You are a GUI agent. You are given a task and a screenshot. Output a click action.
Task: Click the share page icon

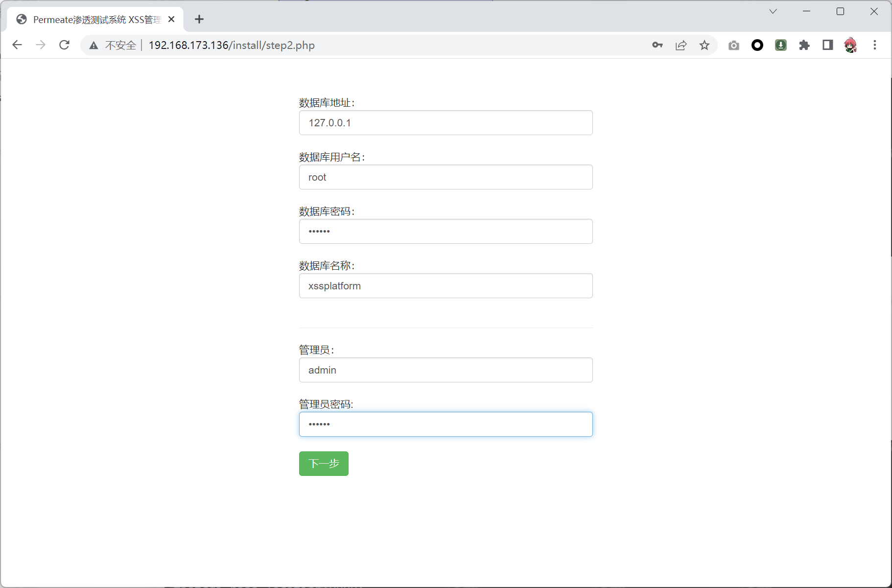click(x=681, y=45)
